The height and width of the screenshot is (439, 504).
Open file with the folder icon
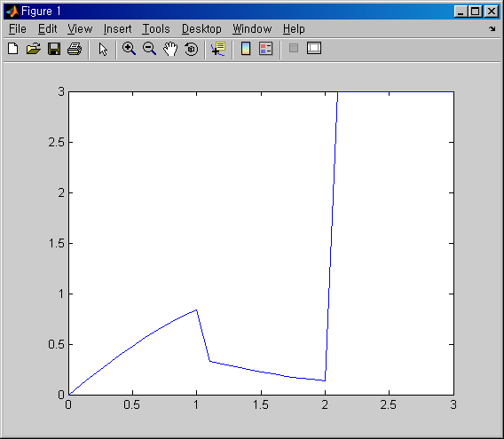pyautogui.click(x=34, y=49)
